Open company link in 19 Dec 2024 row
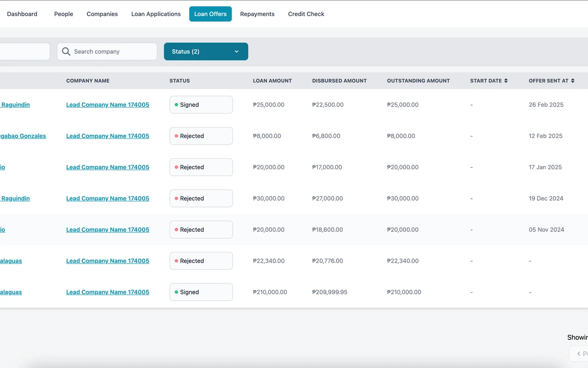Screen dimensions: 588x368 (107, 198)
